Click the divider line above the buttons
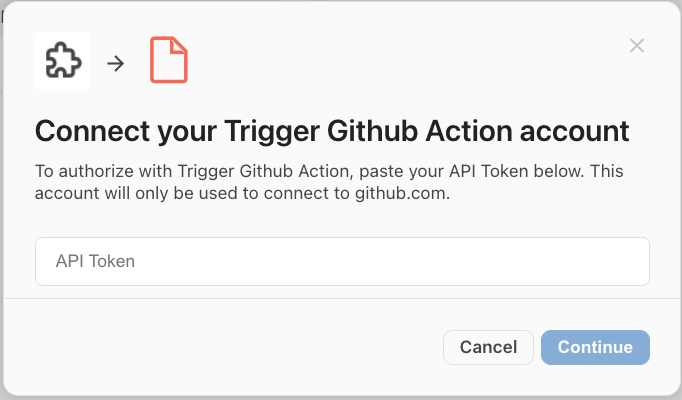Screen dimensions: 682x400 342,298
